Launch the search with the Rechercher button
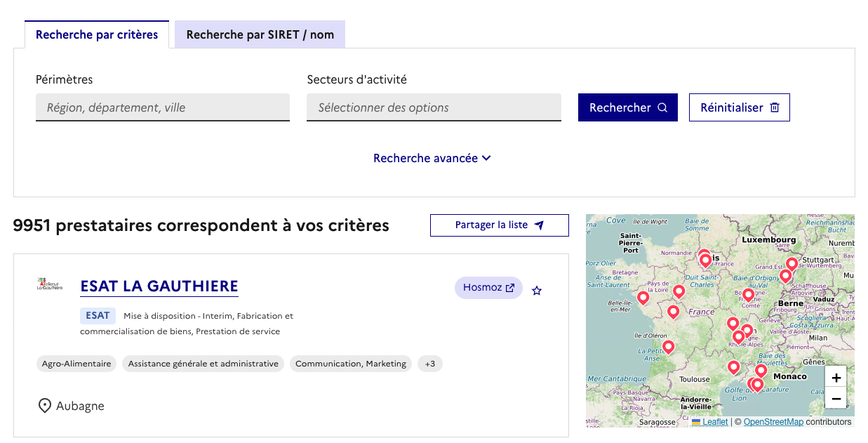This screenshot has width=868, height=443. [627, 107]
